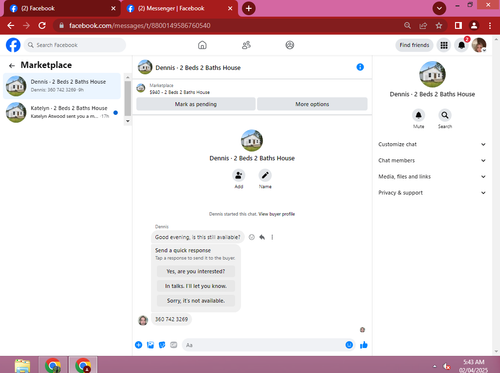
Task: Attach a photo using image icon
Action: (150, 345)
